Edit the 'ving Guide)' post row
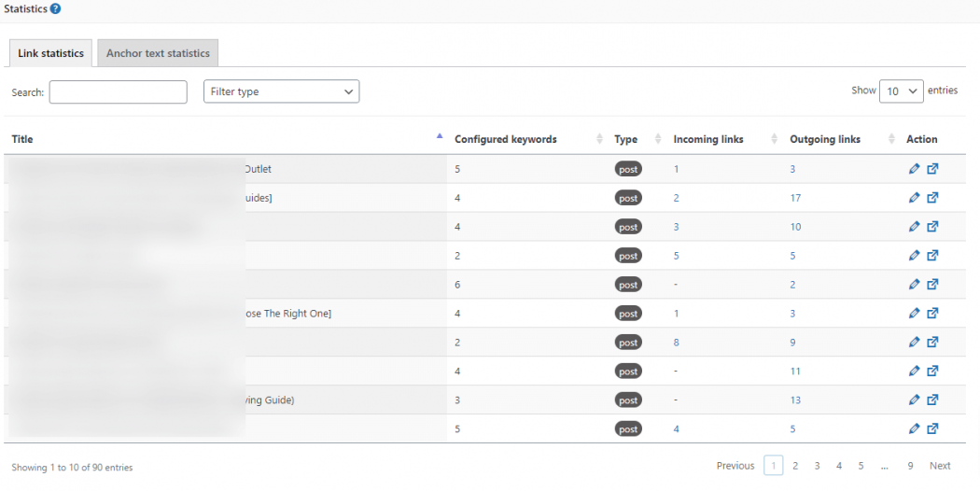Image resolution: width=980 pixels, height=491 pixels. 915,400
